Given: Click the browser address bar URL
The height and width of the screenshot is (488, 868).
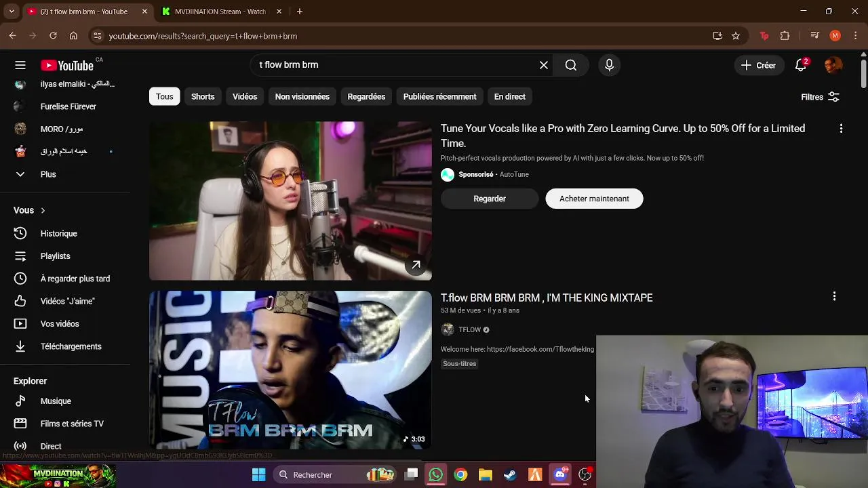Looking at the screenshot, I should click(203, 36).
